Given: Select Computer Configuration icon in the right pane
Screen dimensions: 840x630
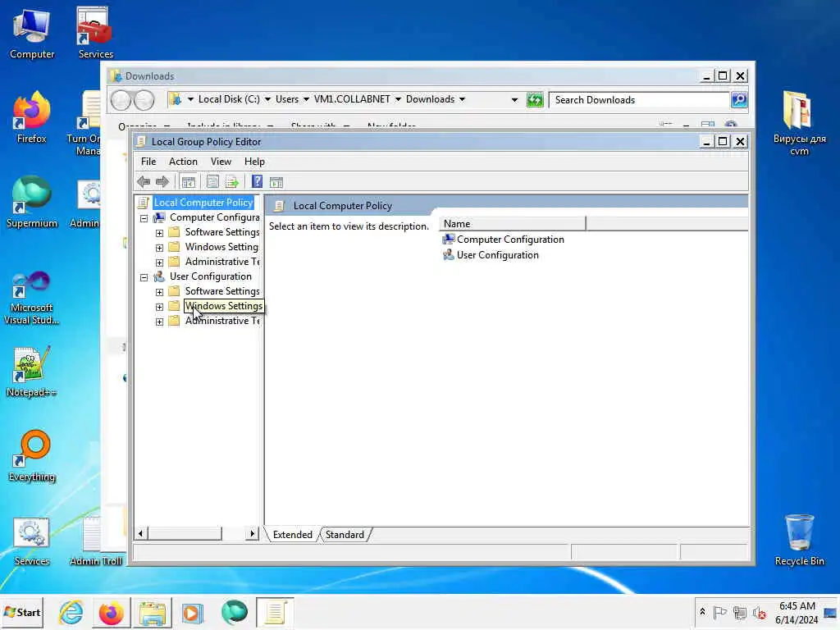Looking at the screenshot, I should point(449,240).
